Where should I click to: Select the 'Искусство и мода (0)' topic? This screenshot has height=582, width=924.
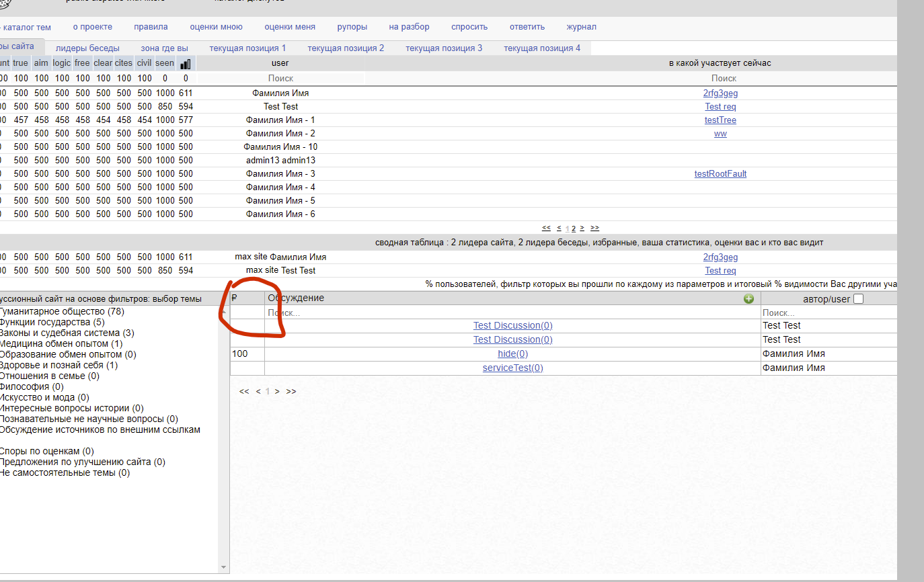pyautogui.click(x=44, y=398)
